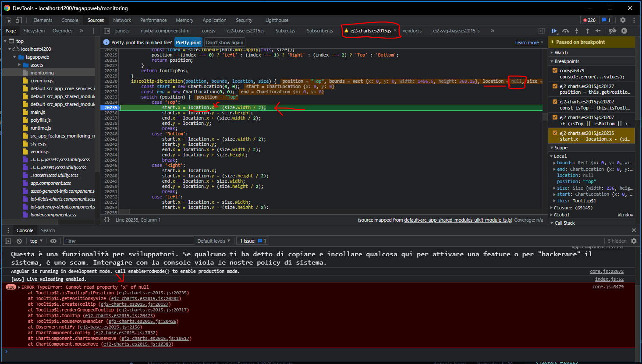The height and width of the screenshot is (364, 642).
Task: Expand the assets folder in file tree
Action: point(19,65)
